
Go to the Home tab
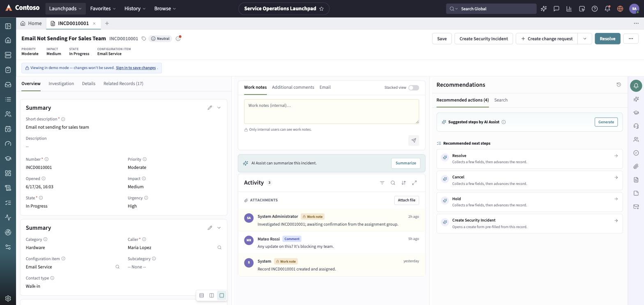tap(31, 23)
